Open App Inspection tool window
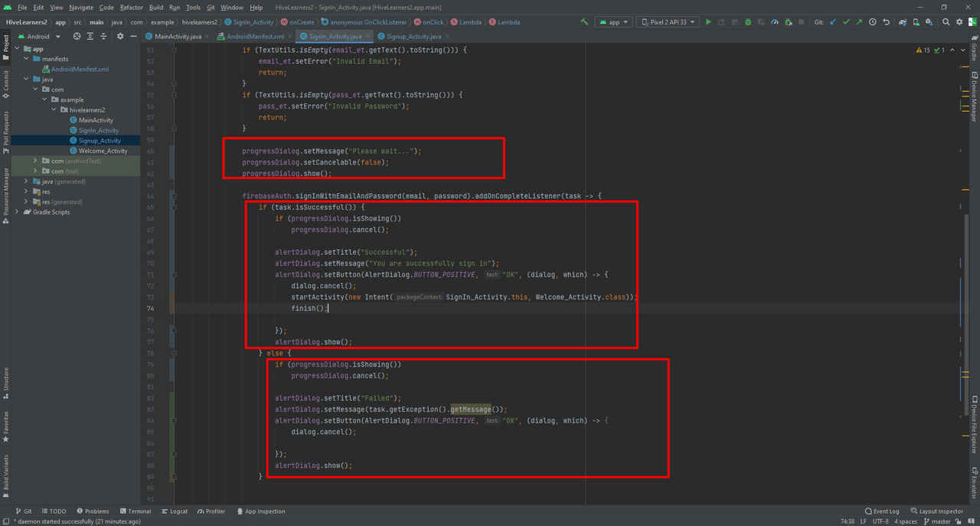This screenshot has width=980, height=526. coord(260,511)
